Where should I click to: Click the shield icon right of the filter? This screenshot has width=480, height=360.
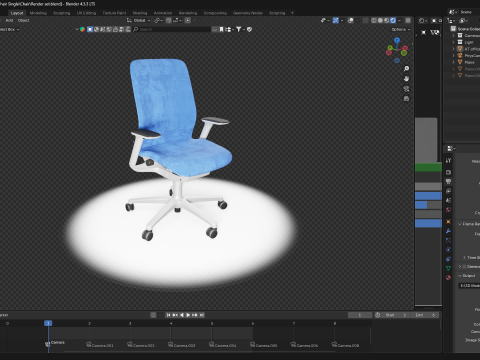[249, 29]
